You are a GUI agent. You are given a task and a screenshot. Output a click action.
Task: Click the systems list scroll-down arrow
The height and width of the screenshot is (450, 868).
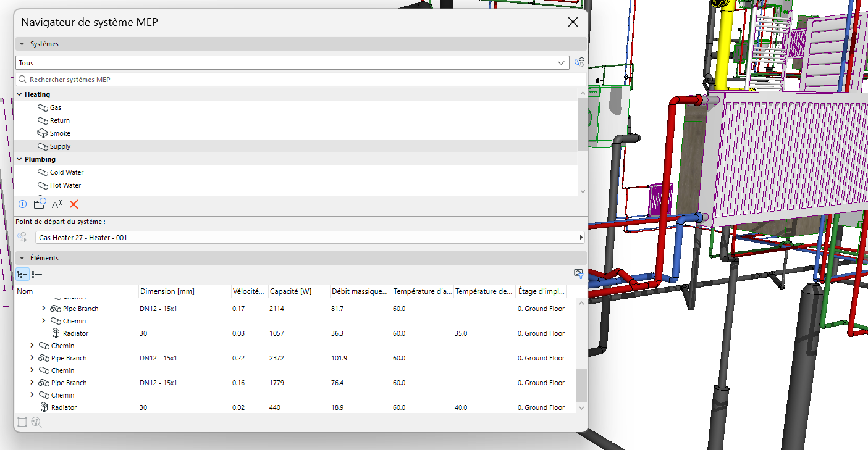click(582, 191)
